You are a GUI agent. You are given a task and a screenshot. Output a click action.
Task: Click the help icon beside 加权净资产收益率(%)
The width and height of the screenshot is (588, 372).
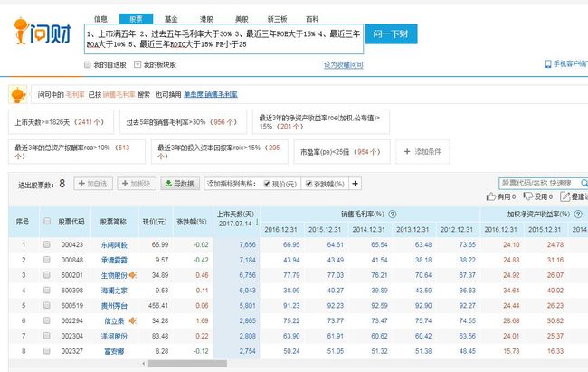click(578, 215)
